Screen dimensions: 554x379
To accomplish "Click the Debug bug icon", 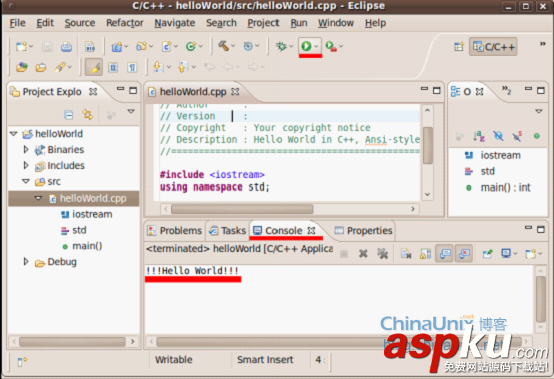I will (x=281, y=46).
